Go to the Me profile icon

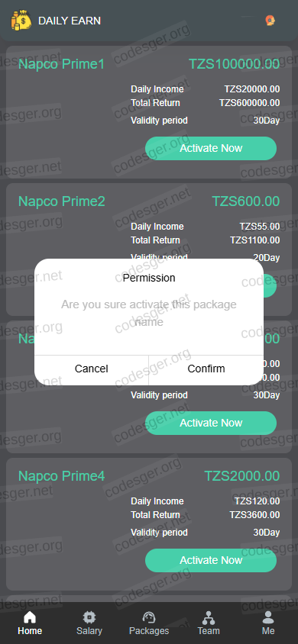(x=268, y=617)
